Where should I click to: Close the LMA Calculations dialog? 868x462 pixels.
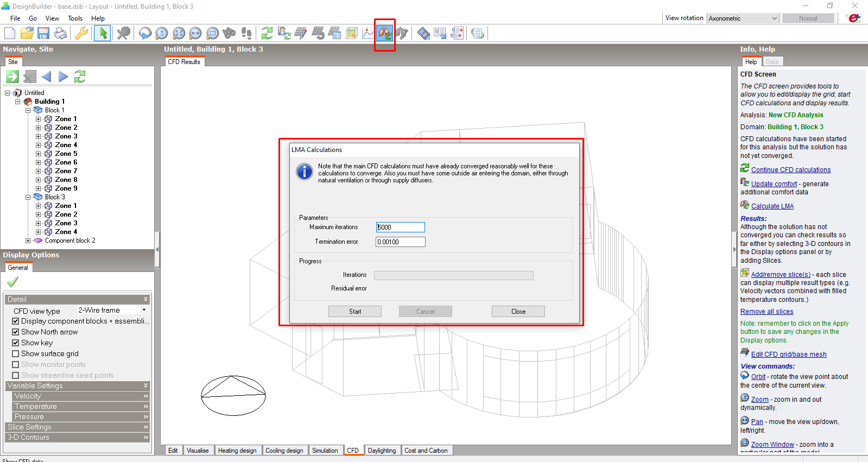518,312
